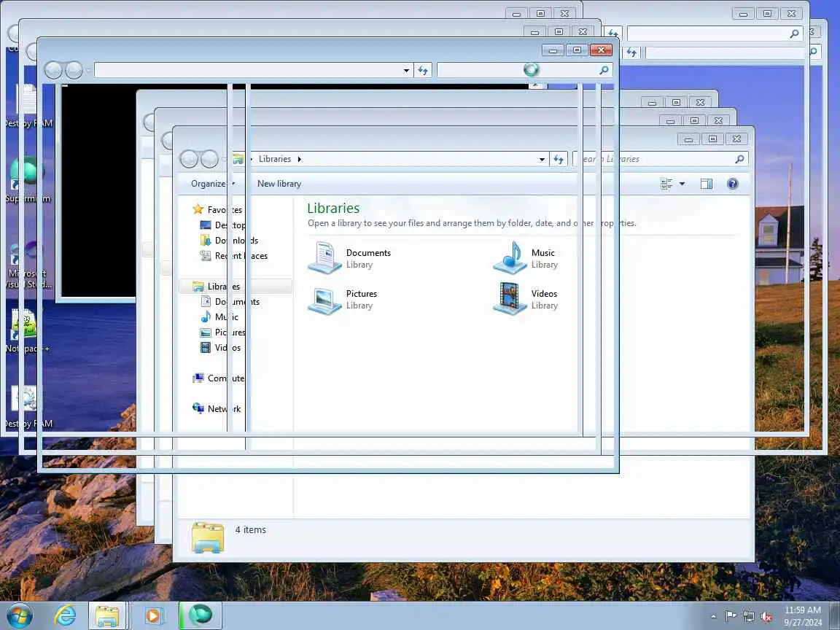Image resolution: width=840 pixels, height=630 pixels.
Task: Open Notepad++ desktop shortcut
Action: click(x=27, y=331)
